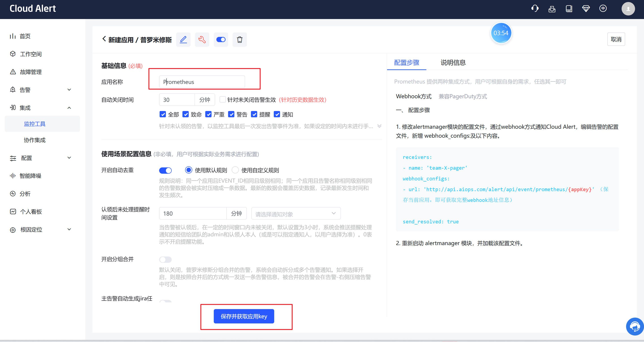Uncheck the 严重 checkbox
The width and height of the screenshot is (644, 342).
(208, 114)
